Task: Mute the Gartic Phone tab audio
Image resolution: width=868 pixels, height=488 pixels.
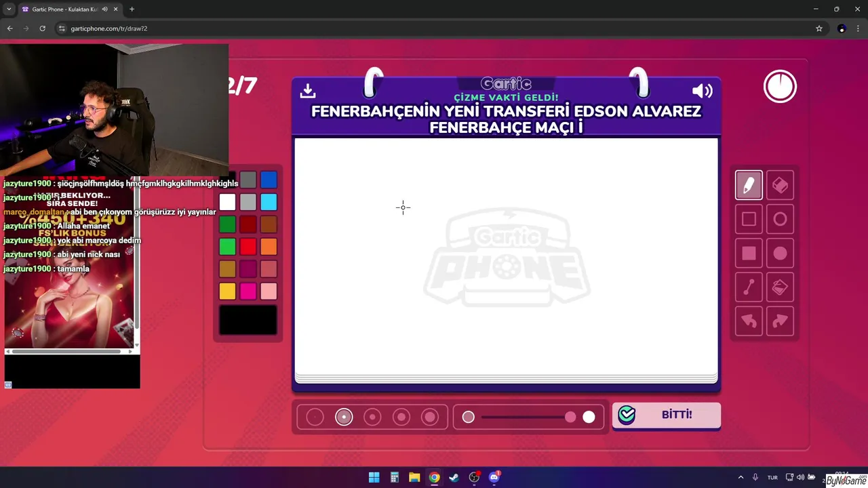Action: (x=104, y=9)
